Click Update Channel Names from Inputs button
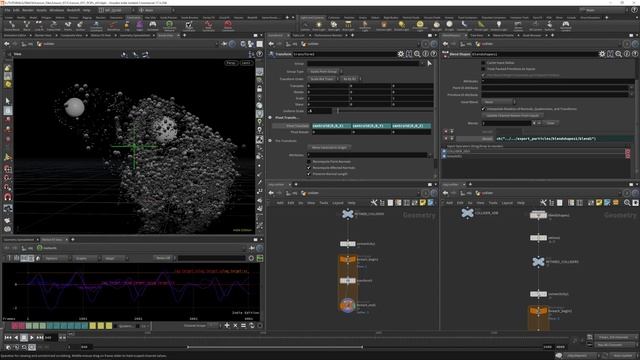Image resolution: width=640 pixels, height=360 pixels. click(512, 116)
